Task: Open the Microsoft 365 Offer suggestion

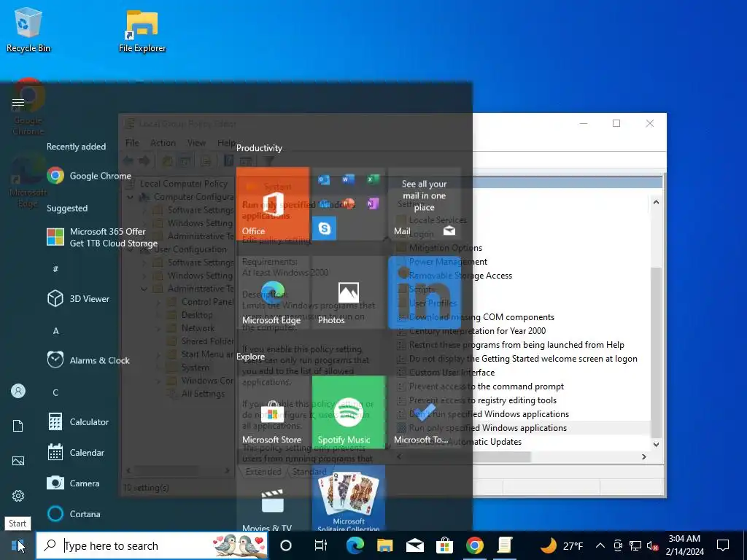Action: point(102,237)
